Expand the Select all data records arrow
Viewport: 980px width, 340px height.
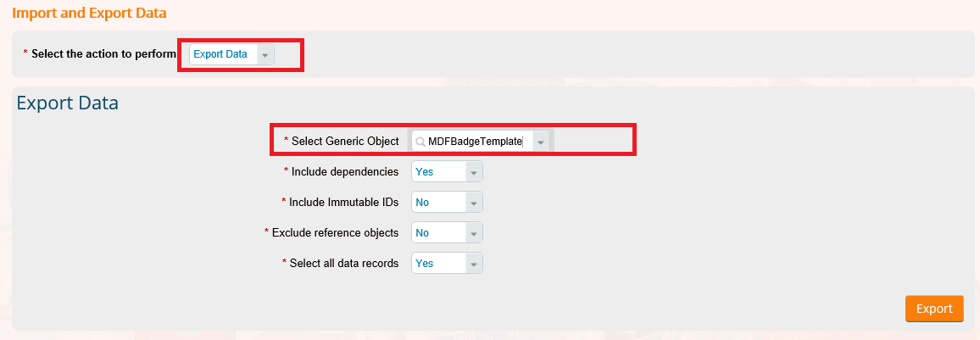[474, 264]
